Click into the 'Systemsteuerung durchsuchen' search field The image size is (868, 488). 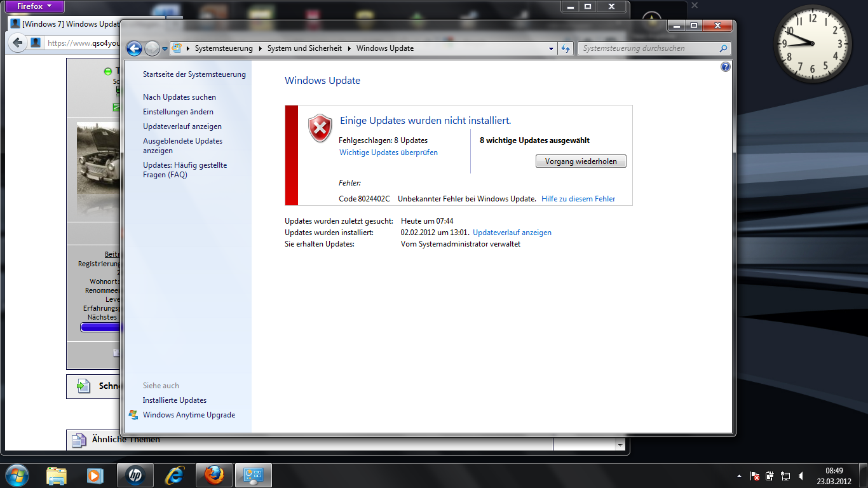tap(648, 48)
